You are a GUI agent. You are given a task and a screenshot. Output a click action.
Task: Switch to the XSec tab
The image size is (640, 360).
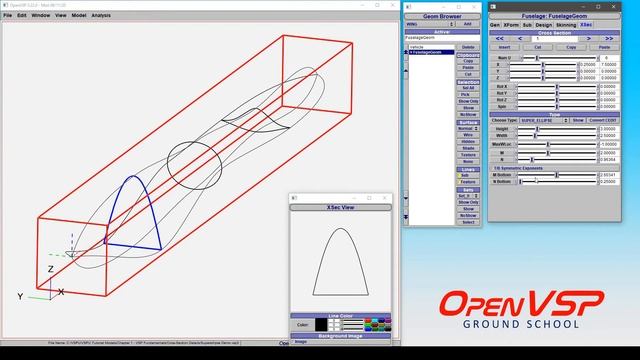pyautogui.click(x=586, y=25)
